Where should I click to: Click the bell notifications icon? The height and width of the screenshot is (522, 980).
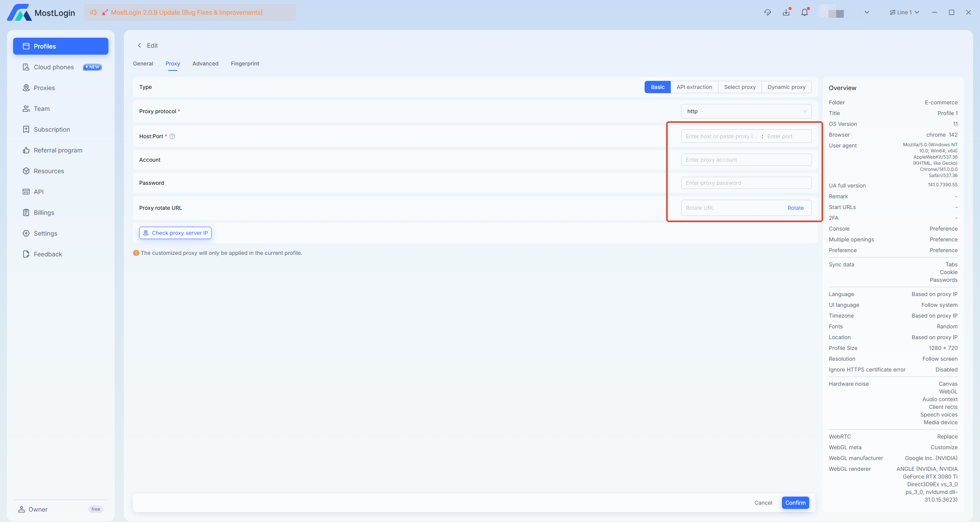pyautogui.click(x=804, y=12)
